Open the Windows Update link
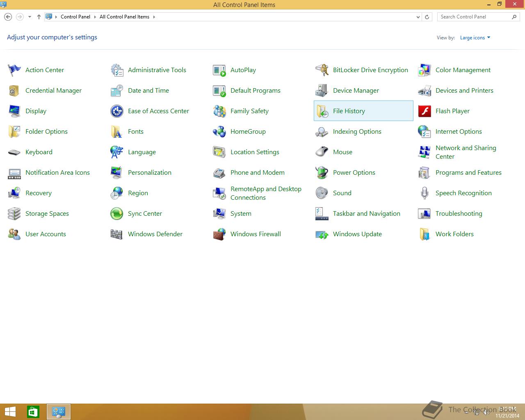 click(x=357, y=234)
